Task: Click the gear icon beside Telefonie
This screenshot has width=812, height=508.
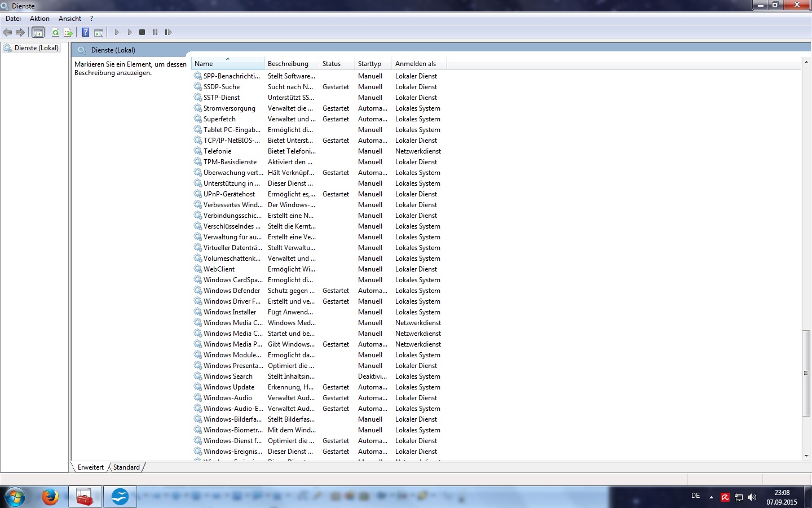Action: 198,151
